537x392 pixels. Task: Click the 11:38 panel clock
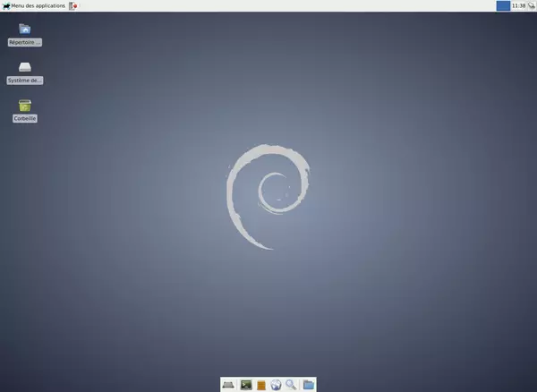coord(518,6)
